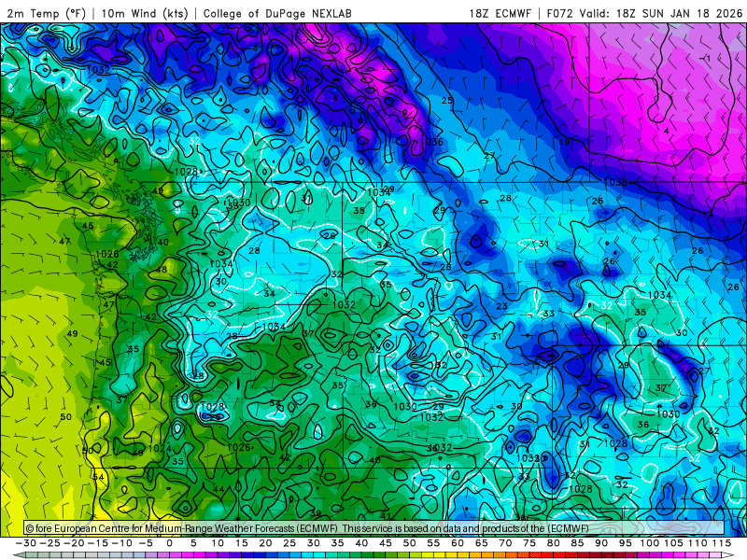This screenshot has height=560, width=747.
Task: Select the 54 degree temperature value
Action: pyautogui.click(x=98, y=477)
